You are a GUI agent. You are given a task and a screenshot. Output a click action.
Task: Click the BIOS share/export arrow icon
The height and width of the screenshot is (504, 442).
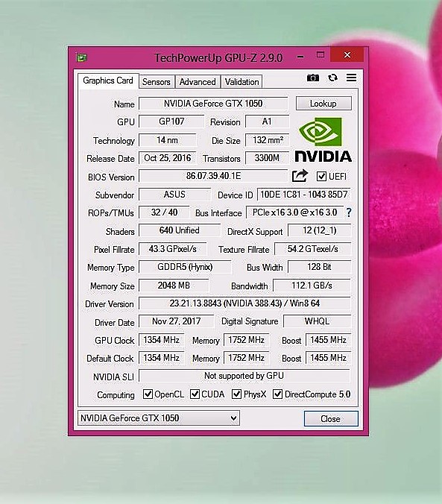[x=300, y=176]
